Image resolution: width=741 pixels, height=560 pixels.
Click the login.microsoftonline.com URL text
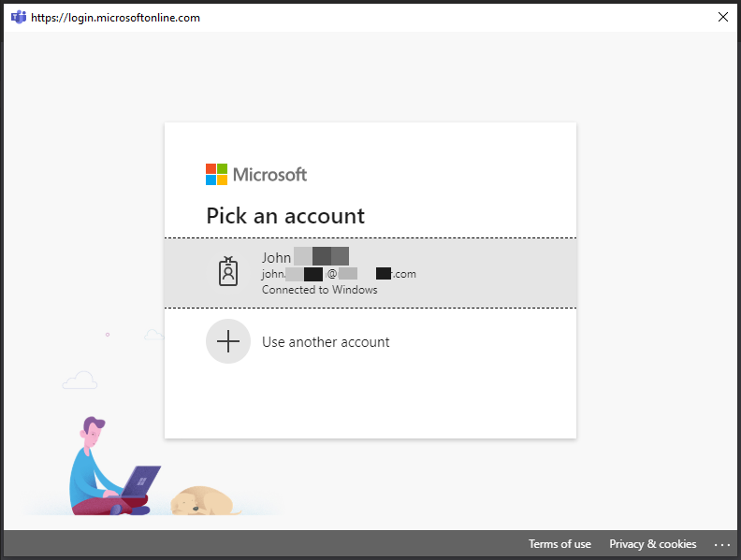(x=115, y=18)
